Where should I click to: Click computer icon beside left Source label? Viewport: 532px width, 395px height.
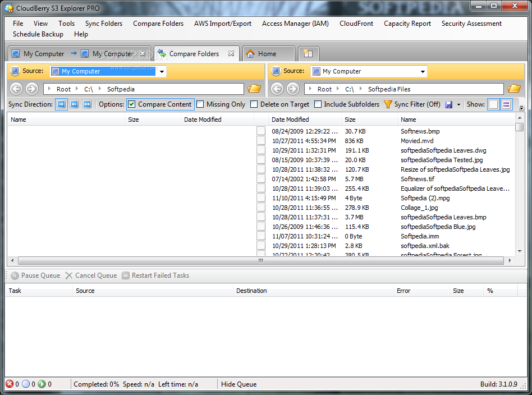coord(15,71)
